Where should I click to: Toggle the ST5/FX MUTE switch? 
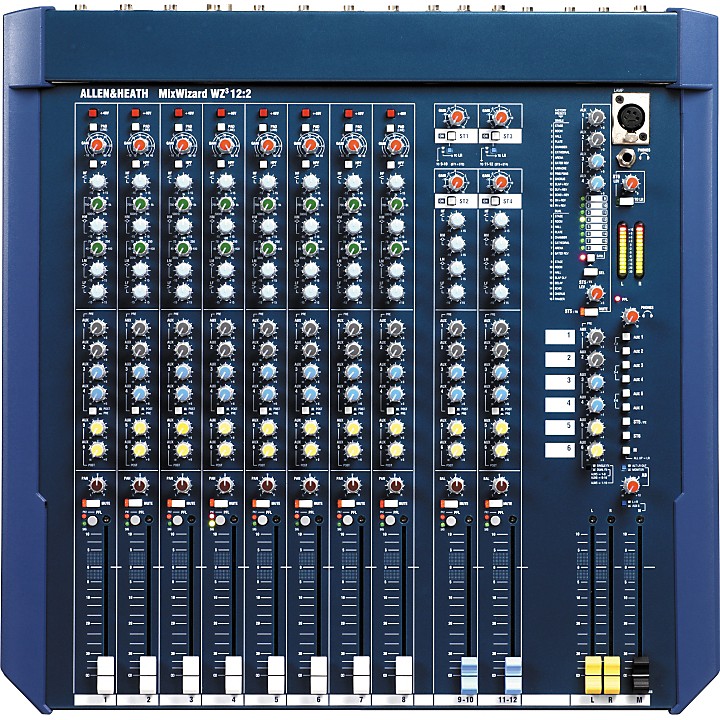pos(589,312)
